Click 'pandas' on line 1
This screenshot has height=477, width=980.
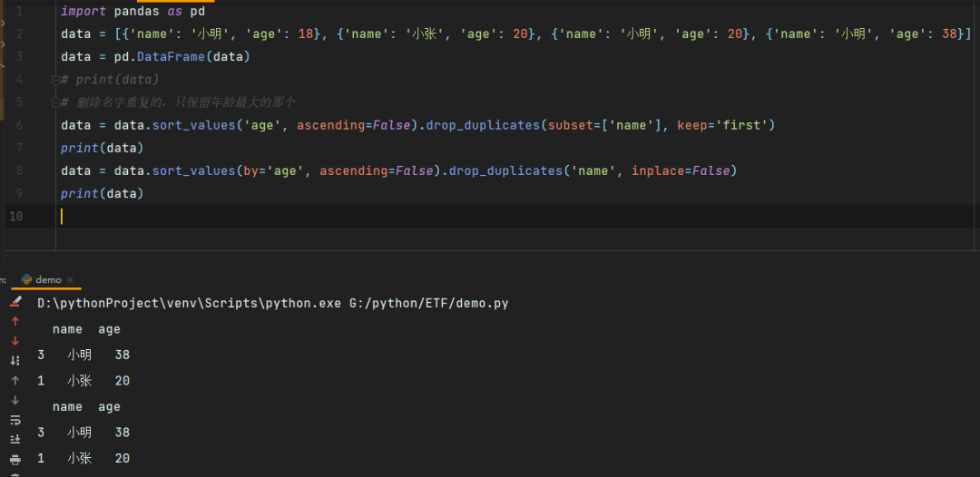137,11
